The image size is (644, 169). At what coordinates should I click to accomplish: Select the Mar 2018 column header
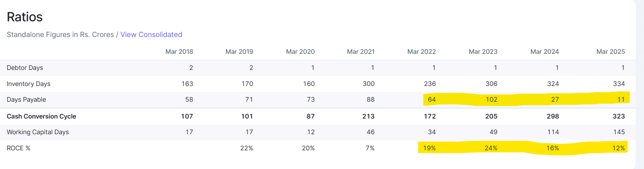pyautogui.click(x=179, y=52)
